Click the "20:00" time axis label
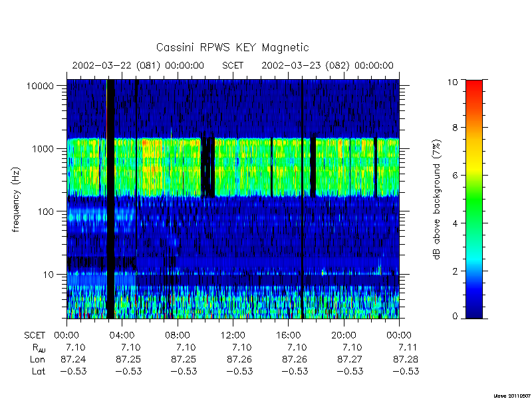The image size is (532, 399). pos(343,336)
